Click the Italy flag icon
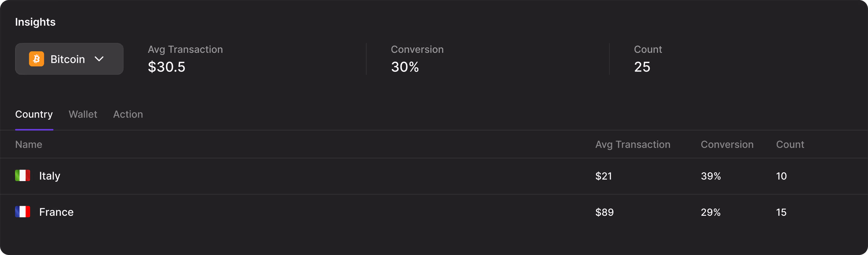This screenshot has width=868, height=255. [23, 176]
